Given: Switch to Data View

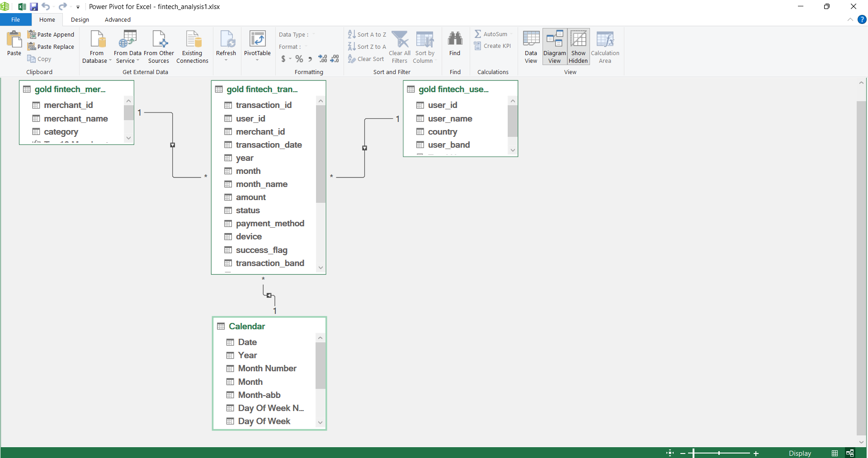Looking at the screenshot, I should pos(531,47).
